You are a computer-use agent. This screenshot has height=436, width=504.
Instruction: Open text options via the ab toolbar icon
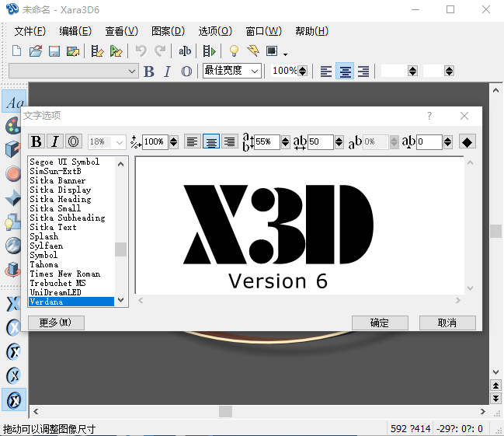(x=185, y=51)
